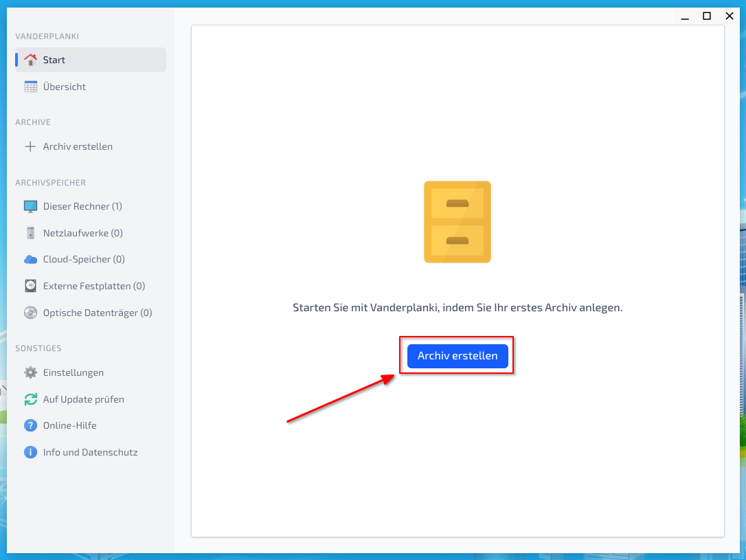Click the green refresh update icon
Screen dimensions: 746x560
coord(30,399)
